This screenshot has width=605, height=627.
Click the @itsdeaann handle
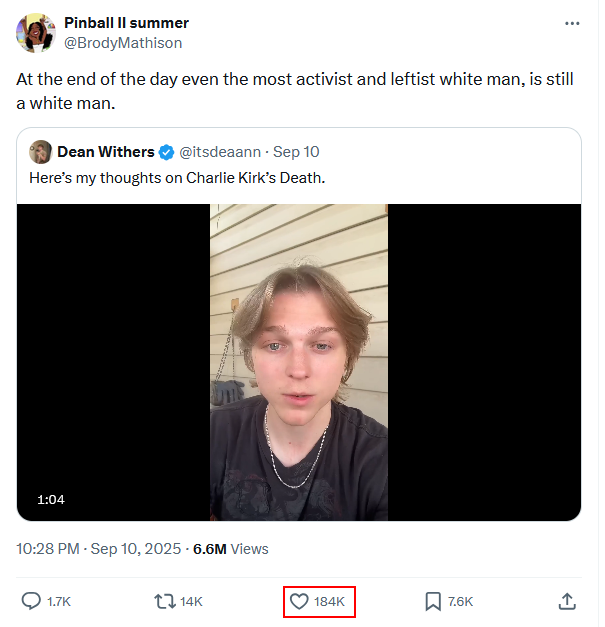219,152
